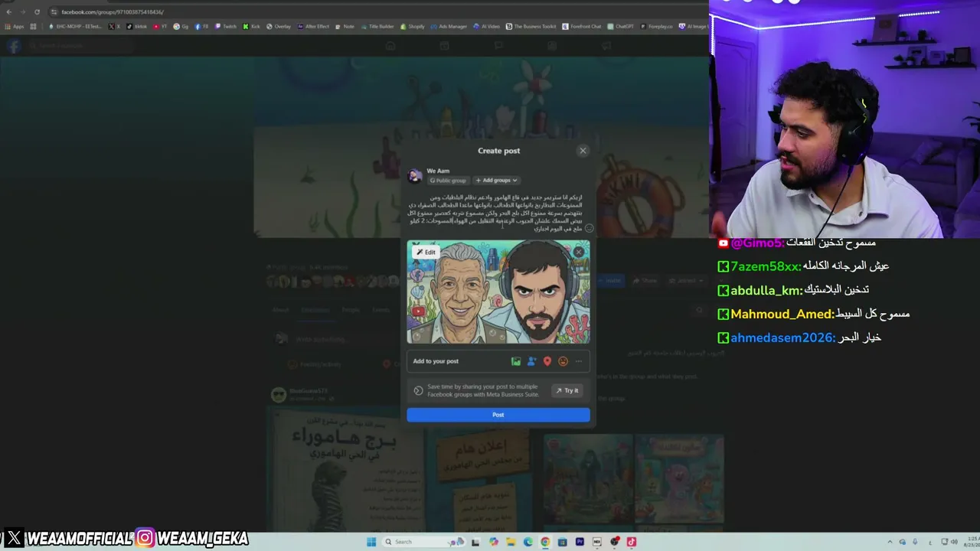Open the AI Video bookmark

click(487, 26)
